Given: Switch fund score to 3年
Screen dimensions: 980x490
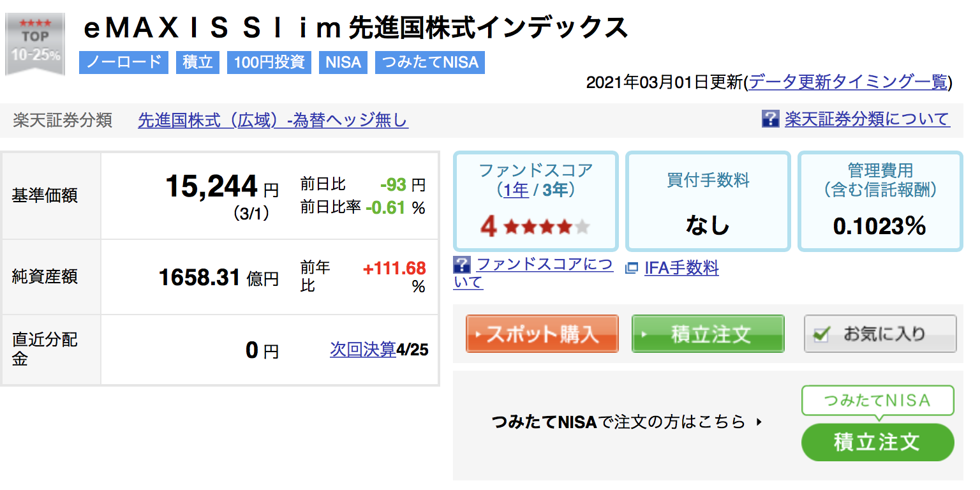Looking at the screenshot, I should tap(554, 190).
